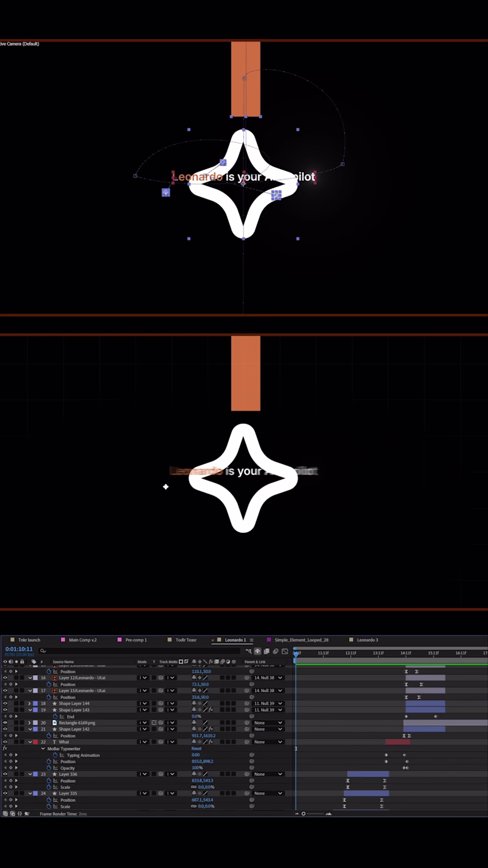Click stopwatch on Opacity under What layer
This screenshot has width=488, height=868.
(49, 768)
